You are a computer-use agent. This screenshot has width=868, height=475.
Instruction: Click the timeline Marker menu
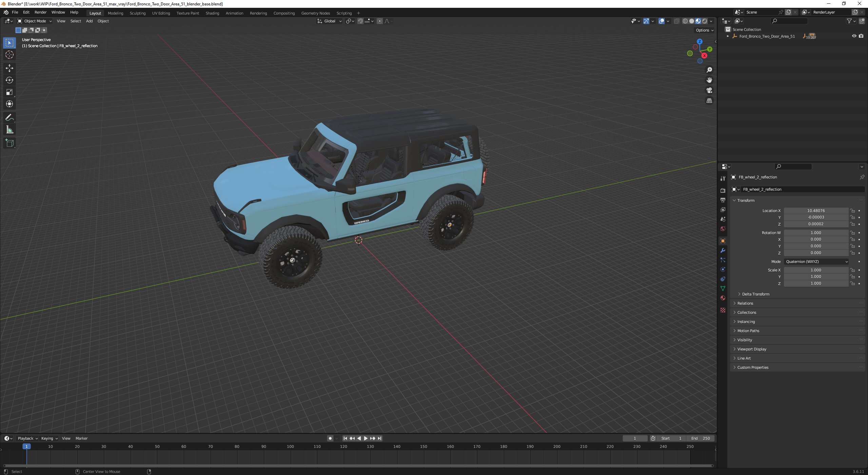coord(81,438)
